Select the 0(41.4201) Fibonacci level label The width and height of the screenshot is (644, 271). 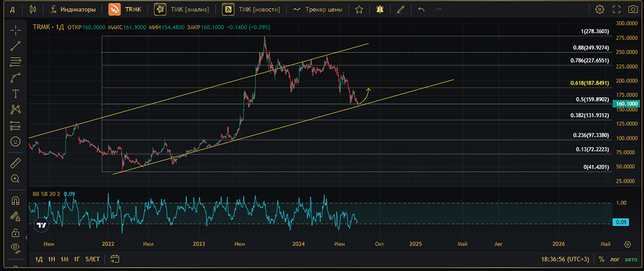click(x=596, y=167)
